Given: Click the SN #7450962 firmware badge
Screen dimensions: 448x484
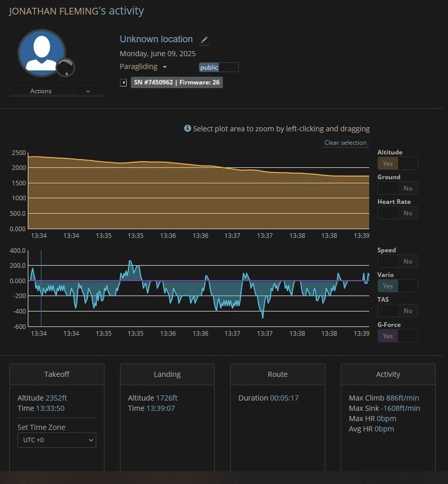Looking at the screenshot, I should tap(177, 82).
